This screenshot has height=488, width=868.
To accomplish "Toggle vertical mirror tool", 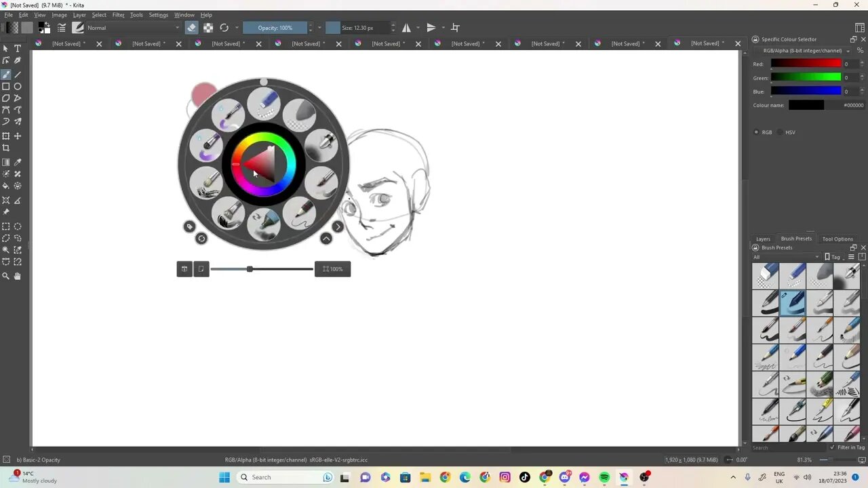I will click(x=431, y=28).
